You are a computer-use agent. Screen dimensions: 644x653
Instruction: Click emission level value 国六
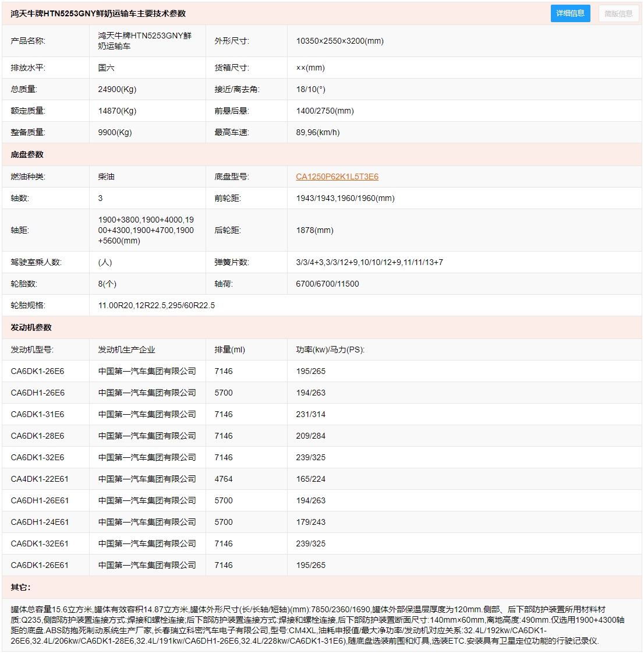pos(106,68)
